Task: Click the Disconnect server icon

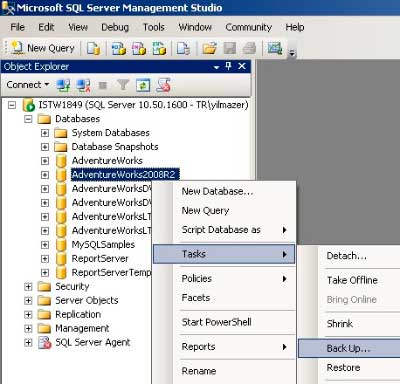Action: (x=83, y=85)
